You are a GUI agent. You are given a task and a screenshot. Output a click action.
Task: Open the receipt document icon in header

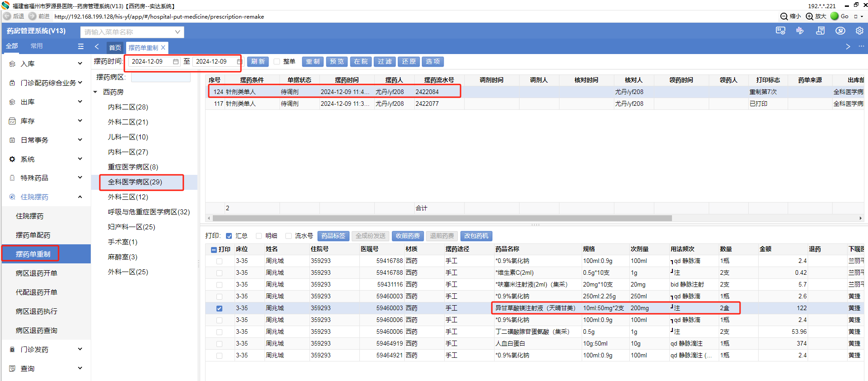(x=820, y=31)
